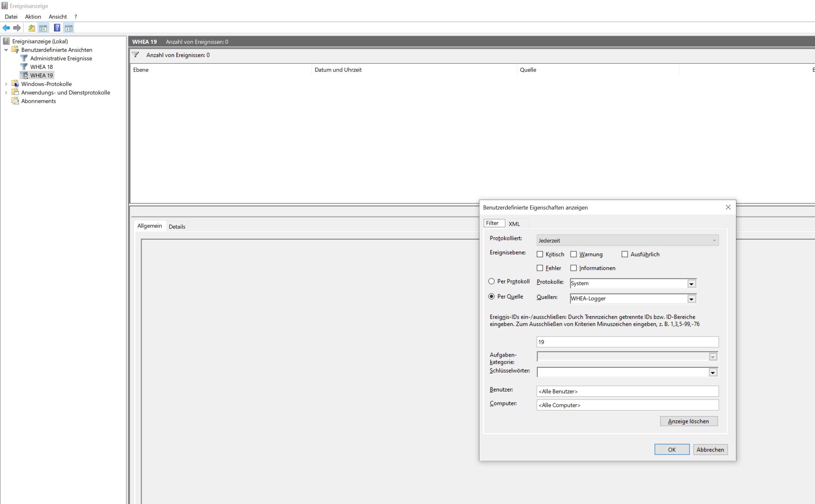Viewport: 815px width, 504px height.
Task: Open the Datei menu
Action: [11, 17]
